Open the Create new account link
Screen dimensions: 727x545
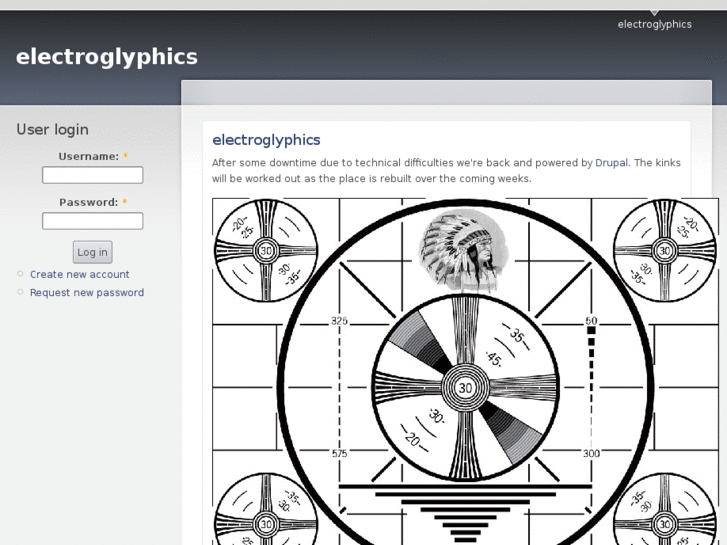tap(80, 274)
